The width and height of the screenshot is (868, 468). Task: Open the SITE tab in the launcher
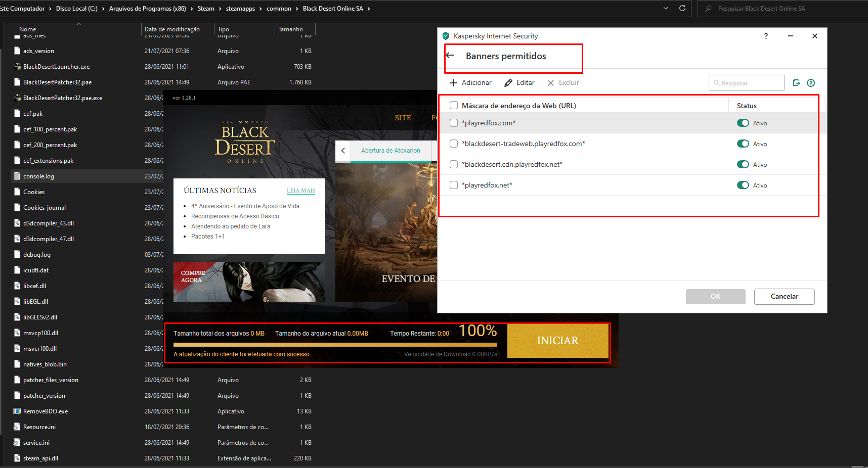[403, 118]
